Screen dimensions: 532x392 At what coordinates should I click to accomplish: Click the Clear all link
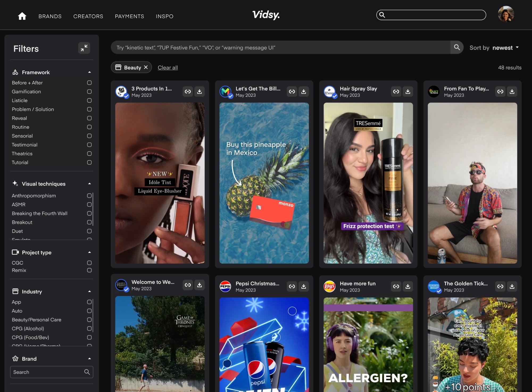pyautogui.click(x=168, y=68)
